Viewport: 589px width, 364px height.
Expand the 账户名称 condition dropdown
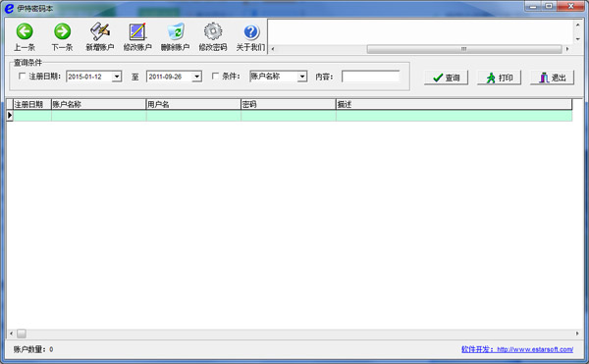(x=302, y=77)
